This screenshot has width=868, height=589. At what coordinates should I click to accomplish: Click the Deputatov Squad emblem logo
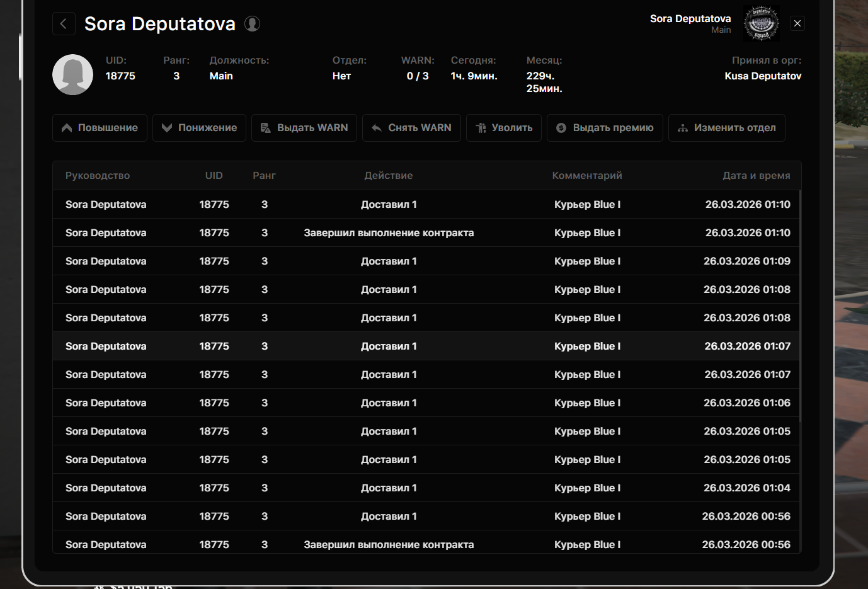[x=761, y=24]
